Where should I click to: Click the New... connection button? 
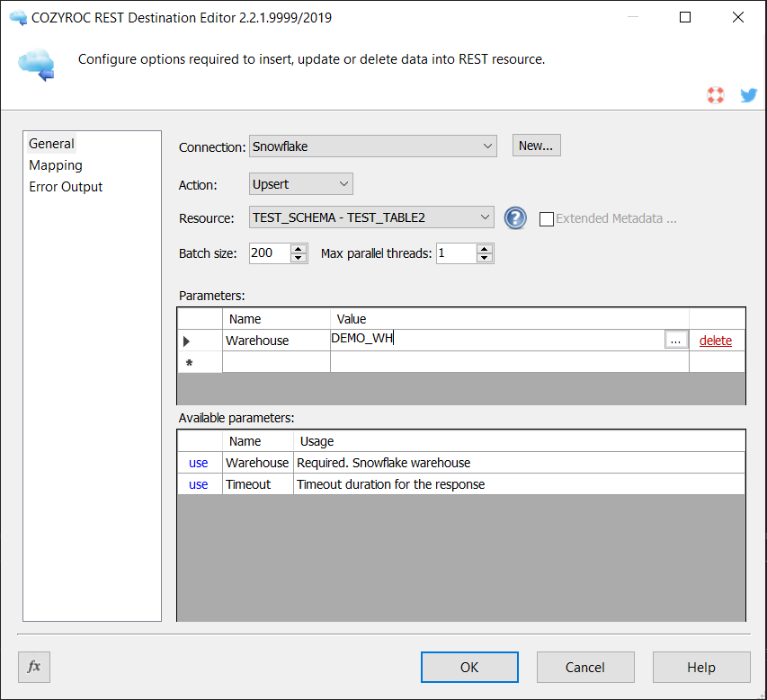click(536, 146)
